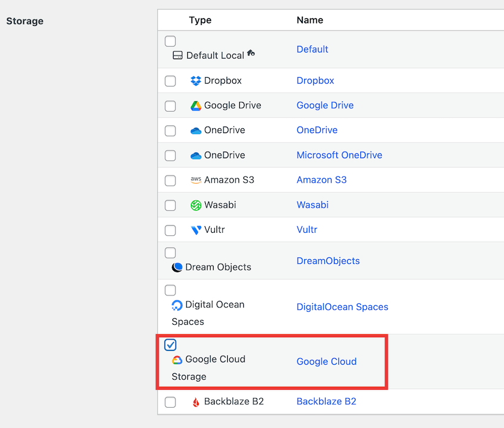This screenshot has height=428, width=504.
Task: Open the DigitalOcean Spaces link
Action: (342, 307)
